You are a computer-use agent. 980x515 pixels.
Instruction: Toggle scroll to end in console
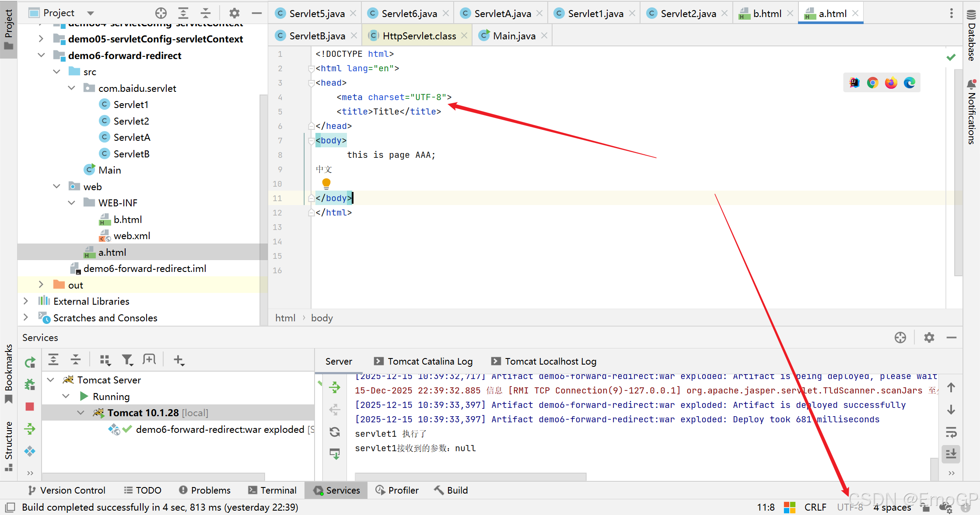(x=951, y=454)
